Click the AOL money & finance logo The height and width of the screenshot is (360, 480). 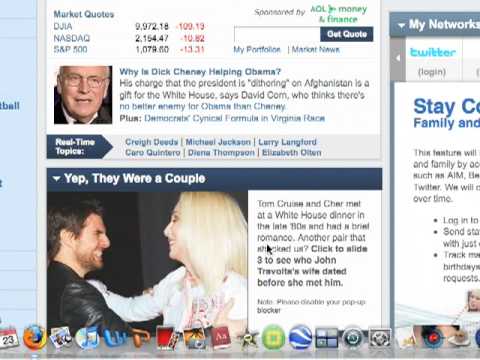338,14
